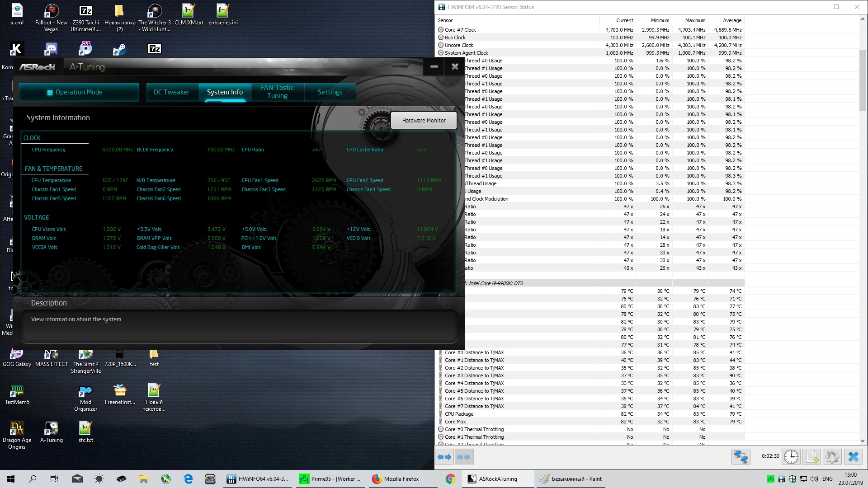Open Prime95 from the taskbar
The height and width of the screenshot is (488, 868).
tap(330, 479)
